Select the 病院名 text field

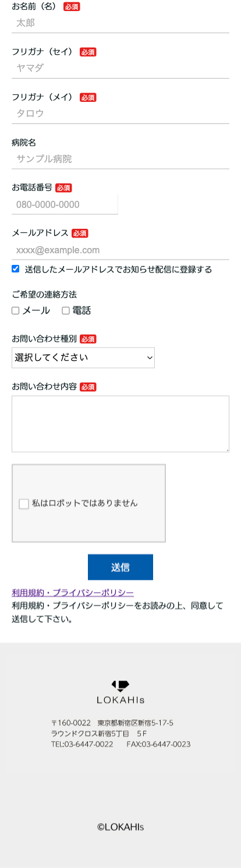coord(120,159)
